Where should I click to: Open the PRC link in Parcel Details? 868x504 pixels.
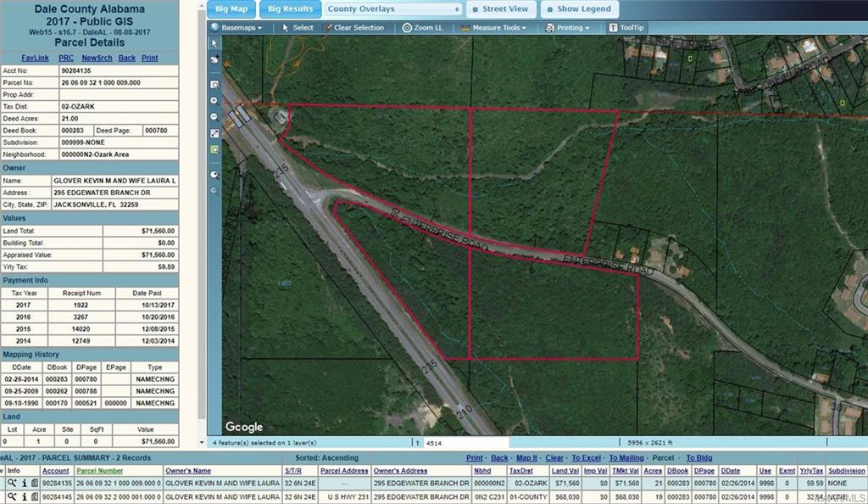pos(66,58)
